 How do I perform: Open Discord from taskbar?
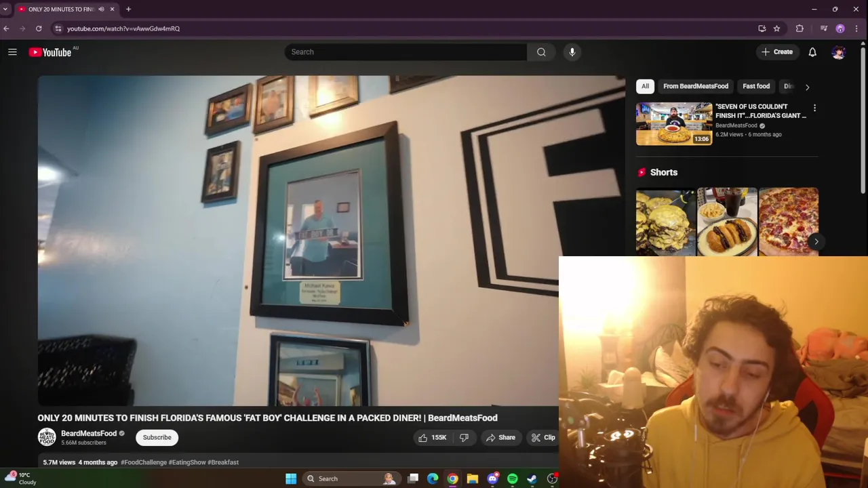[493, 479]
